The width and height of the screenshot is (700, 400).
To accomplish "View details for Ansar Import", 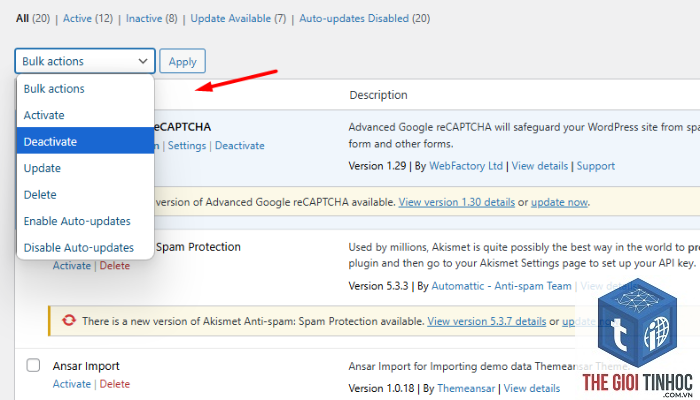I will coord(532,388).
